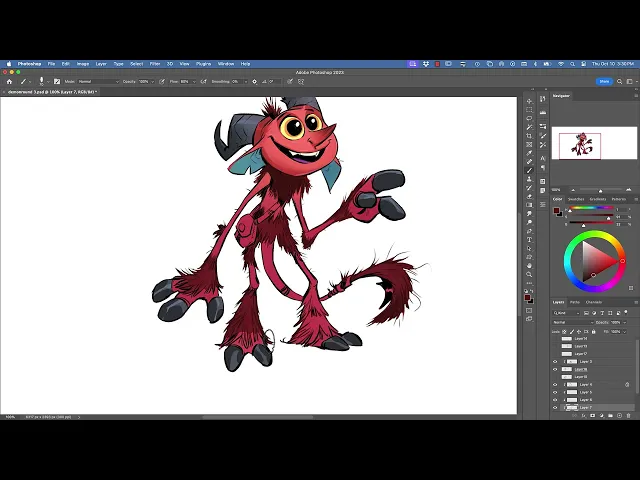Open the Brush Settings panel toggle icon

coord(57,82)
